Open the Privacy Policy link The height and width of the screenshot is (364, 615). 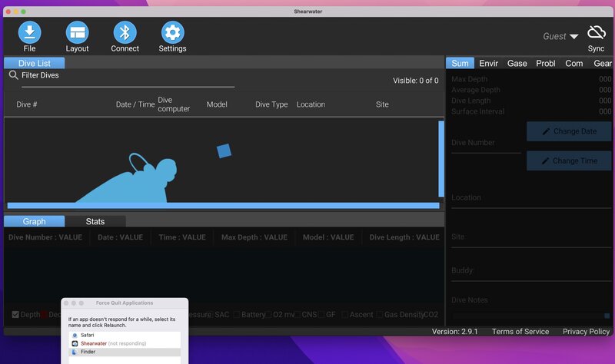point(587,332)
